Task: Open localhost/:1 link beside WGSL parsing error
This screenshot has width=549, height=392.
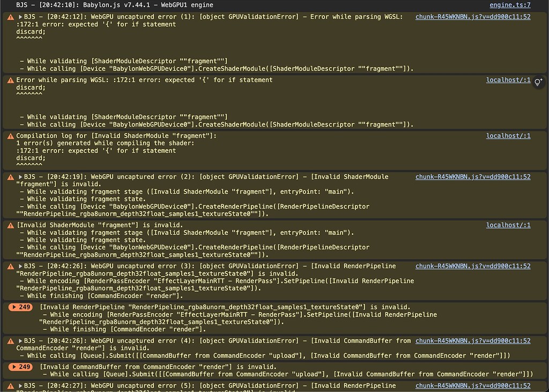Action: pyautogui.click(x=508, y=80)
